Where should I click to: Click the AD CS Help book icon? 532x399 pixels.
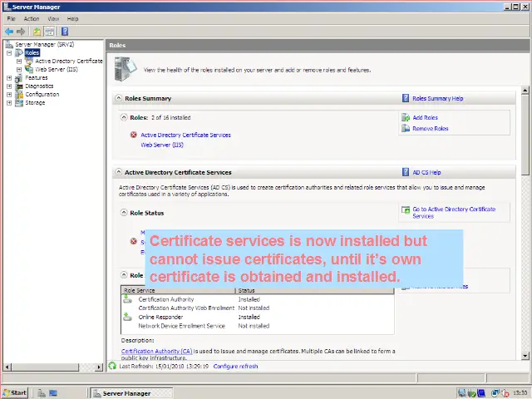click(x=406, y=172)
